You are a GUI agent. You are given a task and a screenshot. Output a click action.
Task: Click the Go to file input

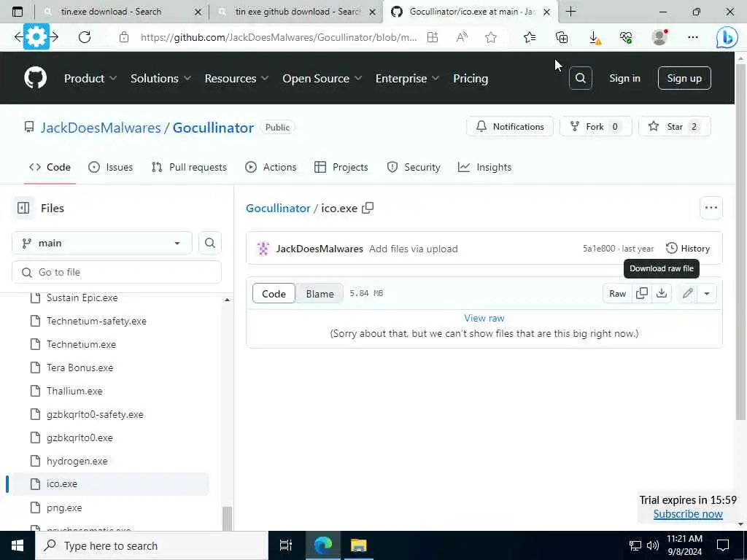pyautogui.click(x=117, y=273)
